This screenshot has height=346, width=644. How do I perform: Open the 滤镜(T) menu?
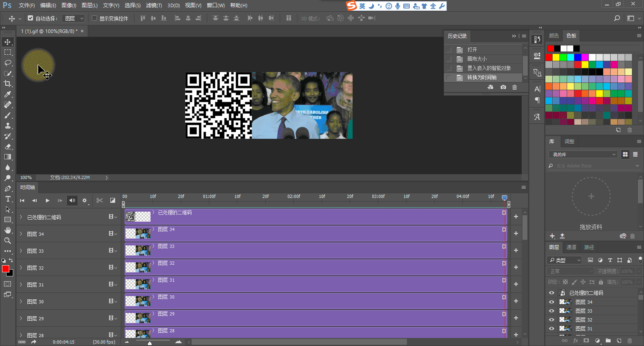point(154,5)
